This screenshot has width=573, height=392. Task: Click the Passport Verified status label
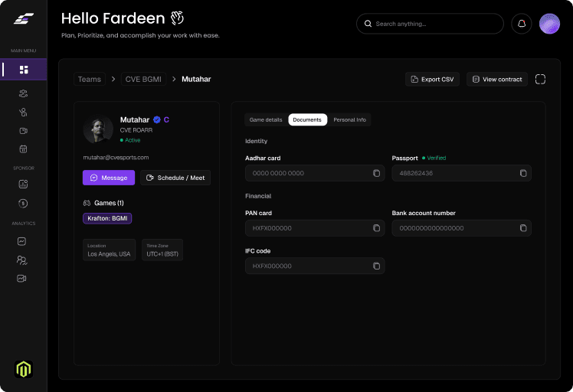coord(434,158)
